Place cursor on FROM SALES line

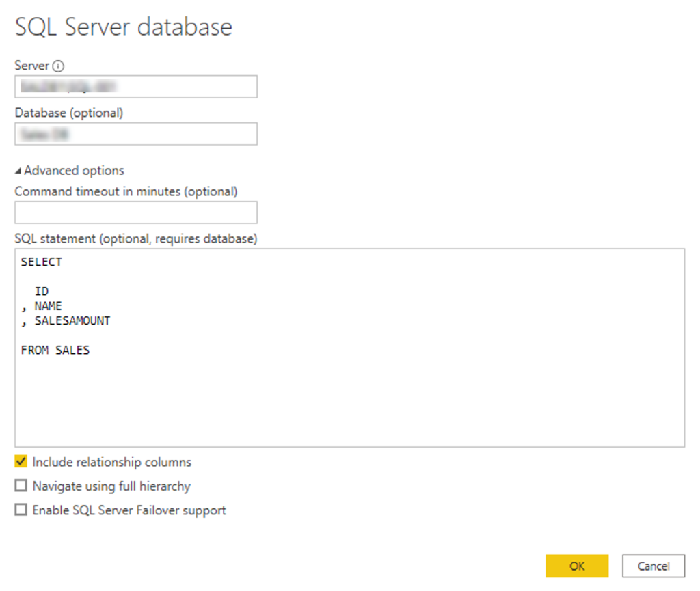click(55, 350)
